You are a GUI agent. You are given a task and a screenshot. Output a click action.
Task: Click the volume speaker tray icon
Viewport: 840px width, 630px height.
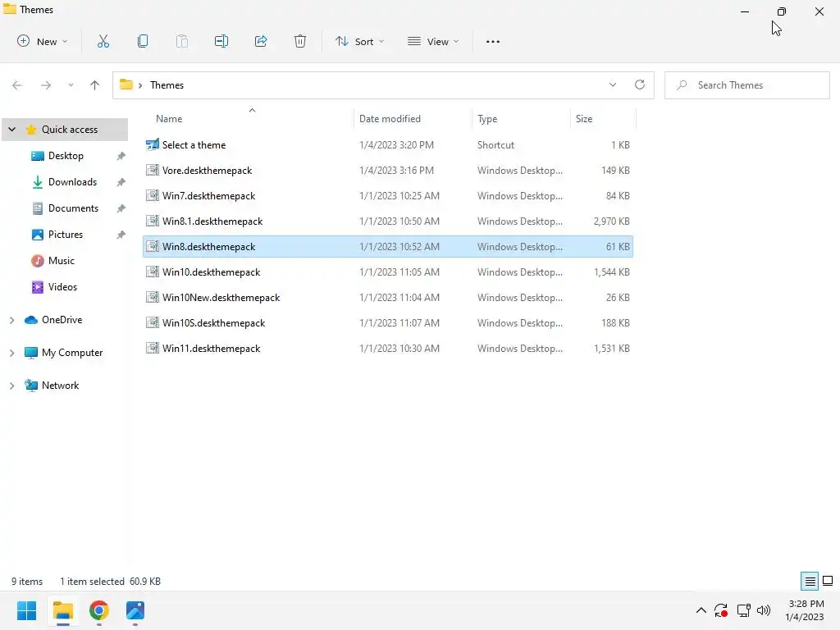pos(764,610)
